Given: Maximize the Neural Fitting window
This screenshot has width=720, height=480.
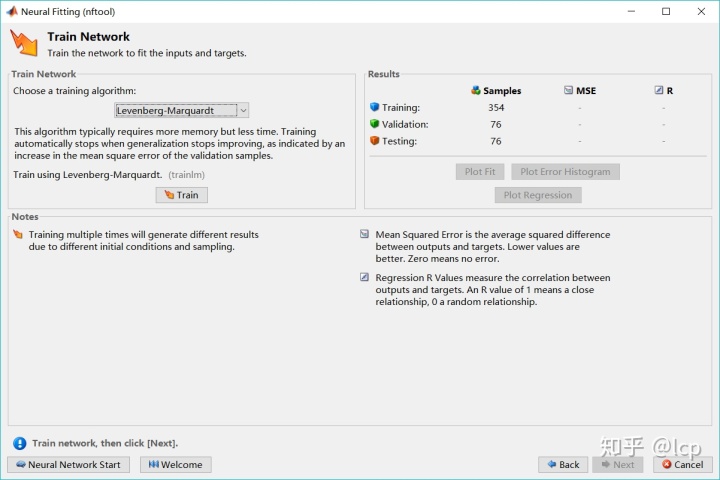Looking at the screenshot, I should click(666, 11).
